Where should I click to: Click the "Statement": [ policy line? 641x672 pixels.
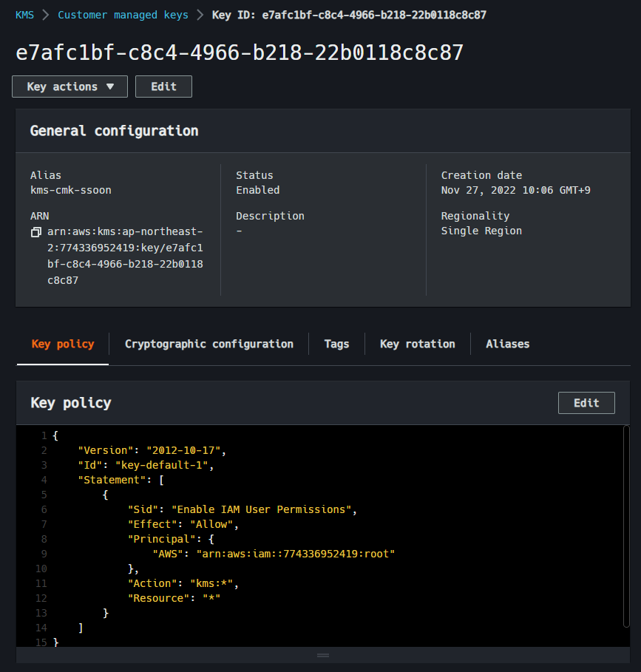coord(121,480)
